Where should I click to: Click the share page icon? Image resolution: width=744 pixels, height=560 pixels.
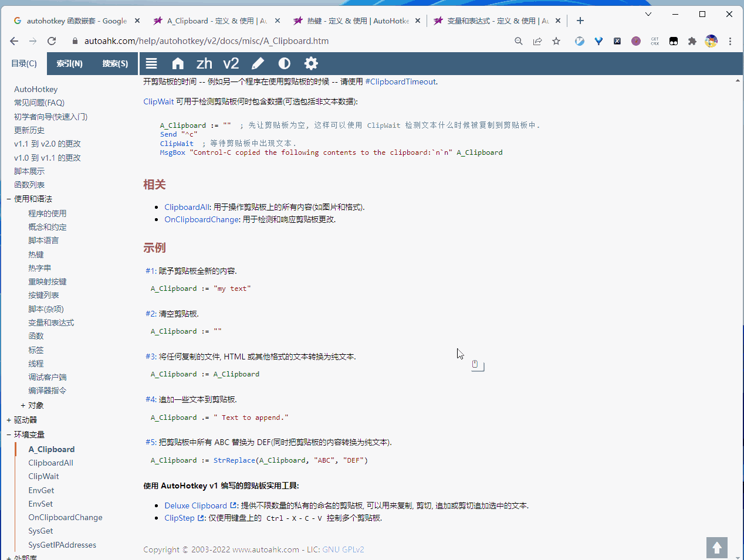pos(537,41)
